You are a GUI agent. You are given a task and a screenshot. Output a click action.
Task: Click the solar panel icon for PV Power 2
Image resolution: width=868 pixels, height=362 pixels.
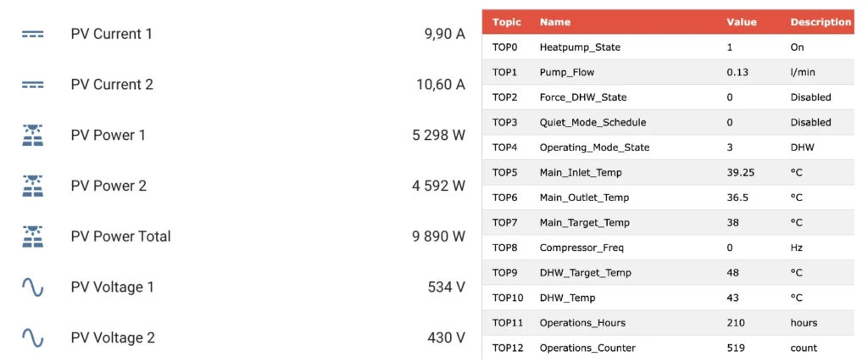click(32, 186)
